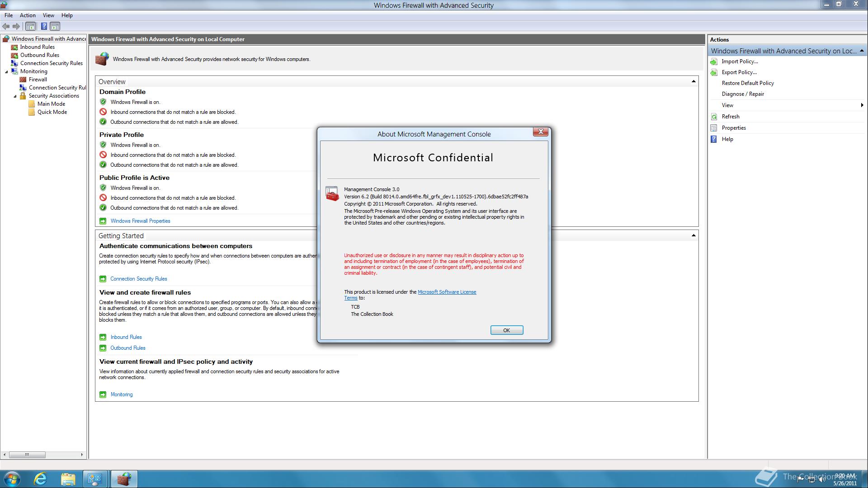Click the tree pane horizontal scrollbar thumb
The image size is (868, 488).
(27, 455)
